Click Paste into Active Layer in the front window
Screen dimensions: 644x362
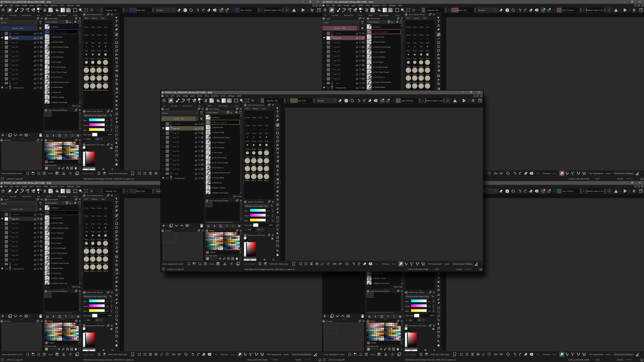tap(279, 264)
